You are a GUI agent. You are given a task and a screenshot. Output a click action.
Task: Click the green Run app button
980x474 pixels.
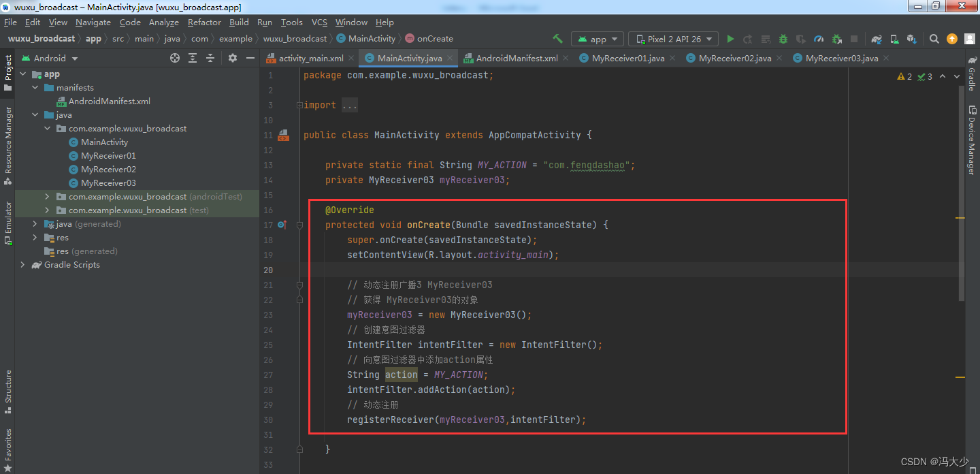731,39
